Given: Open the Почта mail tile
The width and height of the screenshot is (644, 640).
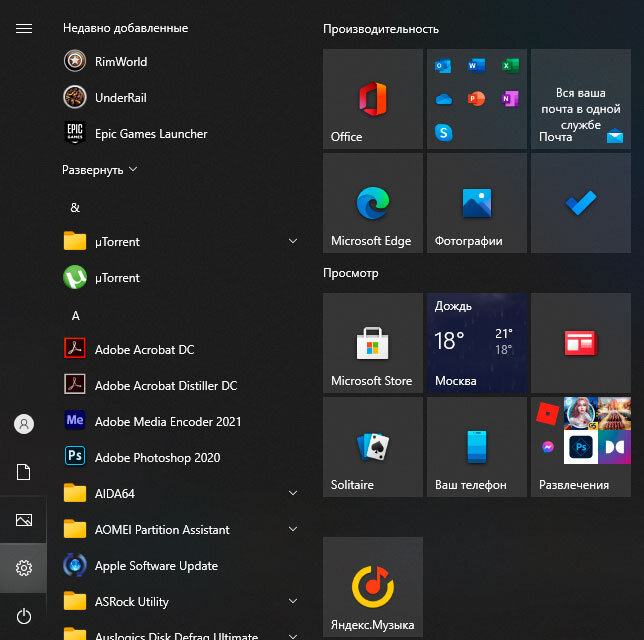Looking at the screenshot, I should (x=581, y=99).
